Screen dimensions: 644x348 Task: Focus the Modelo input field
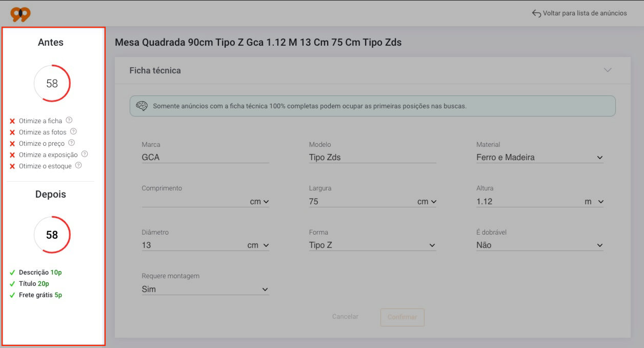point(372,158)
